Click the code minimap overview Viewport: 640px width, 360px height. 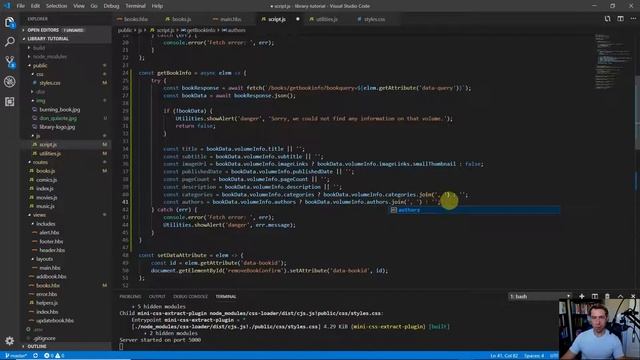[613, 61]
